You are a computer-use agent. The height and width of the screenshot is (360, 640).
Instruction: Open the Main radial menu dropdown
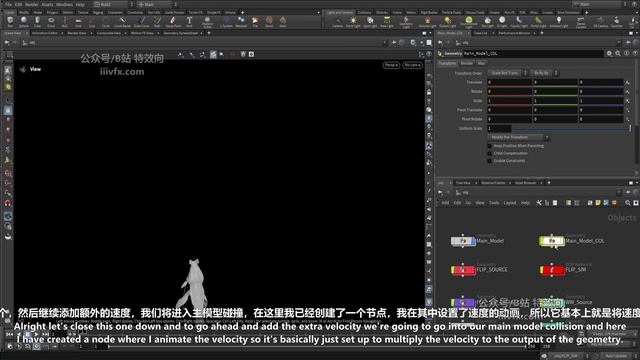pos(157,4)
